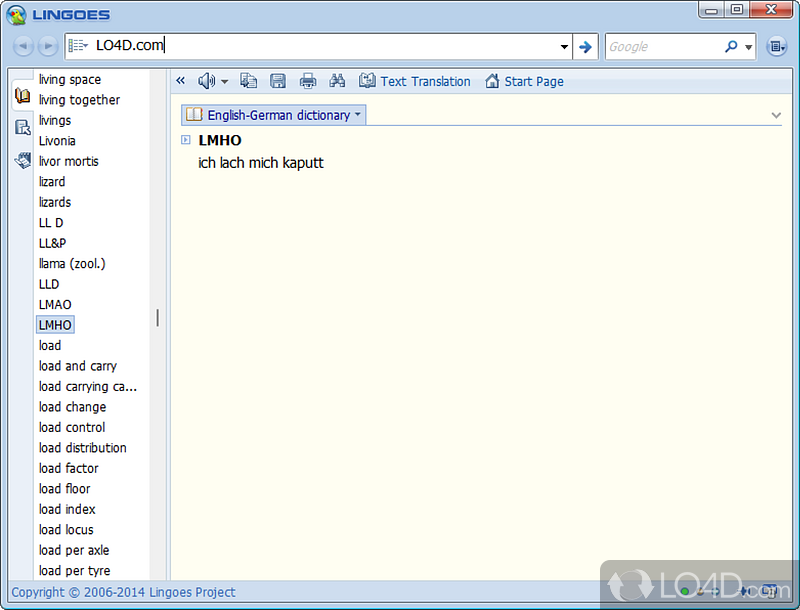Click the Copyright Lingoes Project link
This screenshot has height=610, width=800.
pos(123,592)
